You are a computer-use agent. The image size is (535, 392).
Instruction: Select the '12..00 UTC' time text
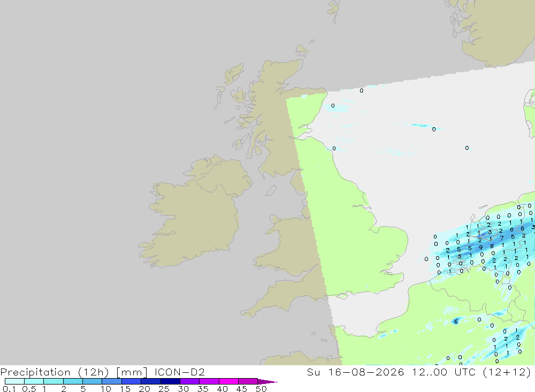(443, 372)
